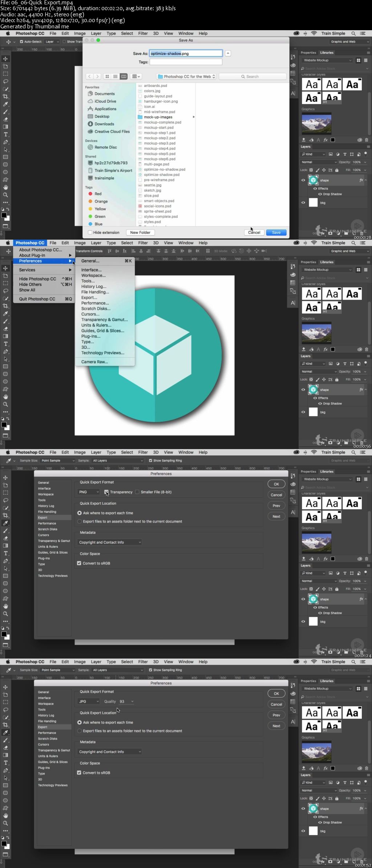Hide shape layer eye in 00:00:56 frame
372x868 pixels.
[x=303, y=389]
